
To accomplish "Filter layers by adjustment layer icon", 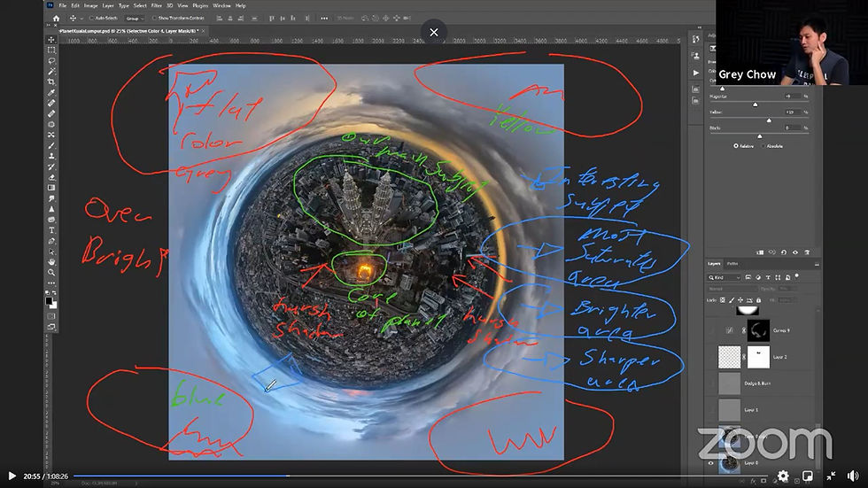I will (x=758, y=277).
